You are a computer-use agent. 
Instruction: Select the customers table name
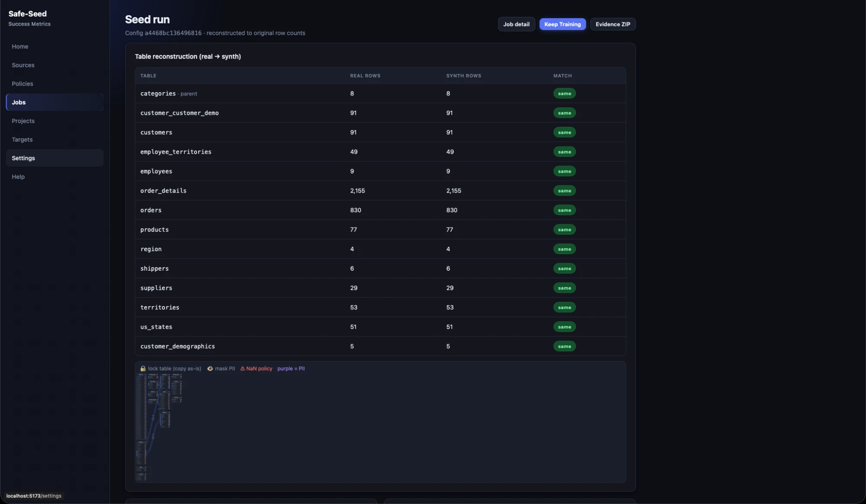(x=156, y=132)
